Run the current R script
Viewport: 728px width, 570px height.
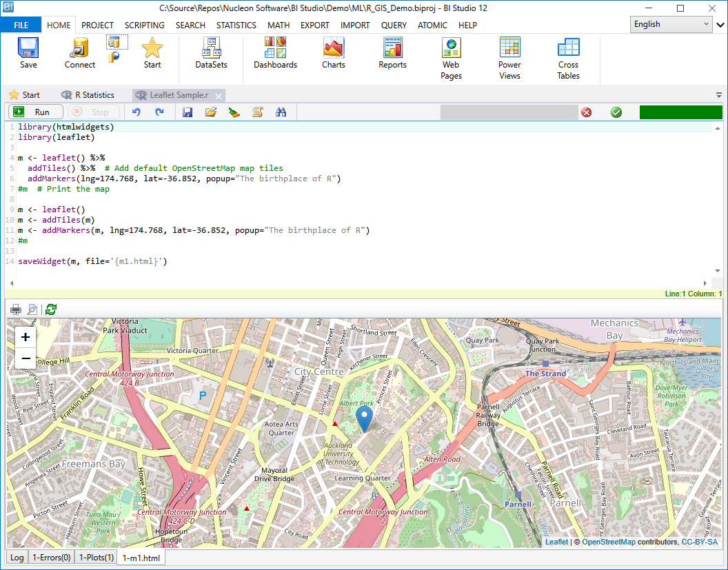click(35, 112)
